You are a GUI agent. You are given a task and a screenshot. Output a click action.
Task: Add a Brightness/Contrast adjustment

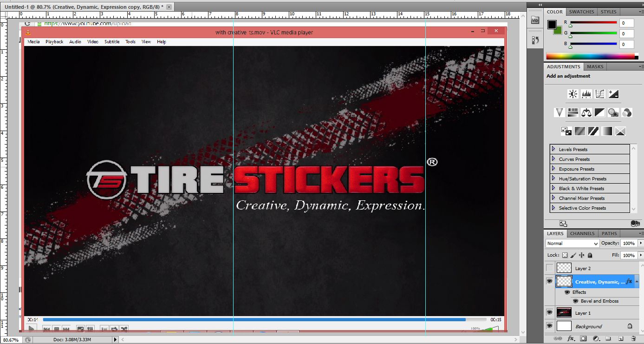(x=573, y=94)
